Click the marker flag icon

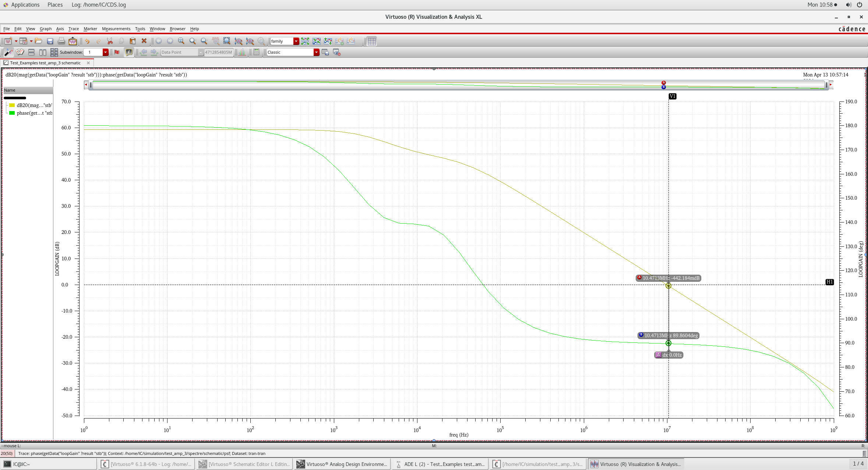point(117,52)
